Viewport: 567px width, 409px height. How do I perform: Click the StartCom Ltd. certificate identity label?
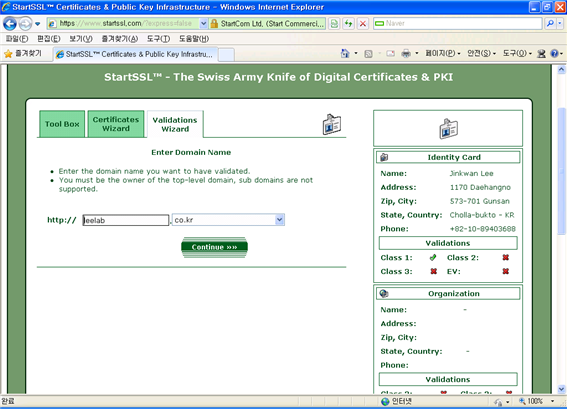[272, 24]
